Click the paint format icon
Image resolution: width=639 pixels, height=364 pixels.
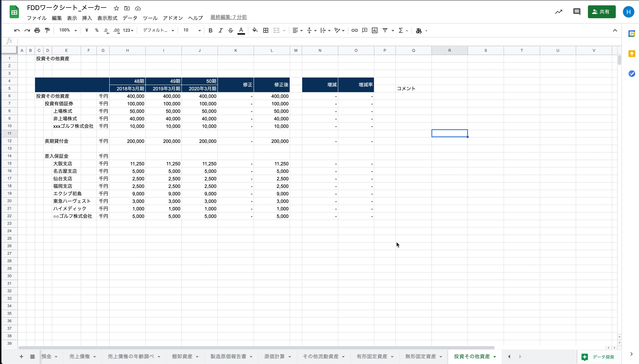tap(47, 30)
